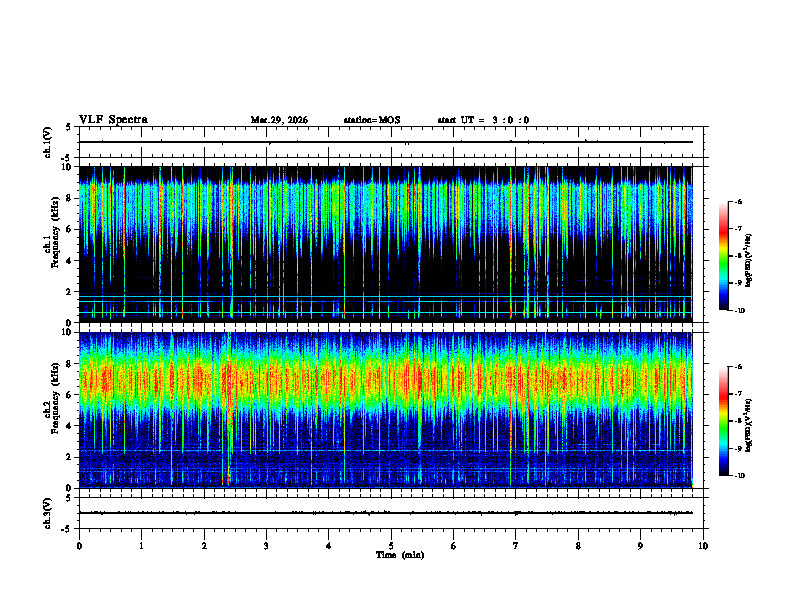Click the "7" tick on the Time axis
Image resolution: width=792 pixels, height=612 pixels.
[x=516, y=546]
